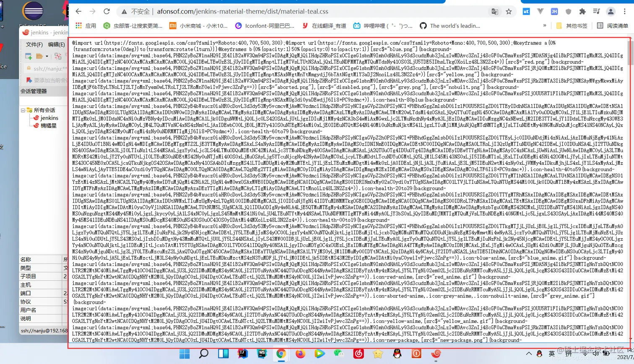Open the 哔哩哔哩 bookmark
Image resolution: width=634 pixels, height=364 pixels.
point(382,26)
